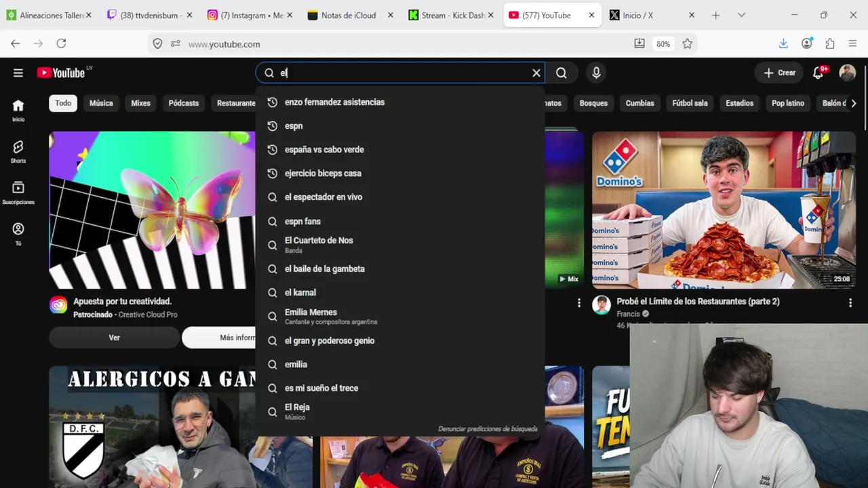Open the account avatar menu
This screenshot has width=868, height=488.
(x=847, y=73)
